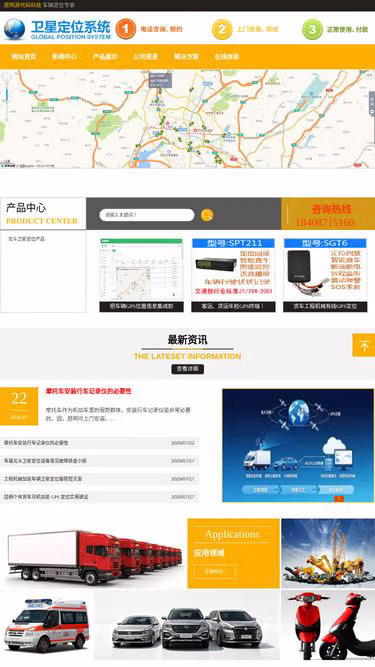
Task: Click the map zoom slider at left
Action: click(6, 98)
